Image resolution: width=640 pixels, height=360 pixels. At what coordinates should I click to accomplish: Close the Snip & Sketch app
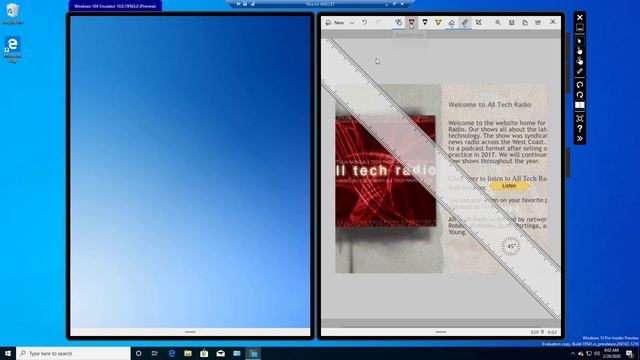(x=553, y=22)
